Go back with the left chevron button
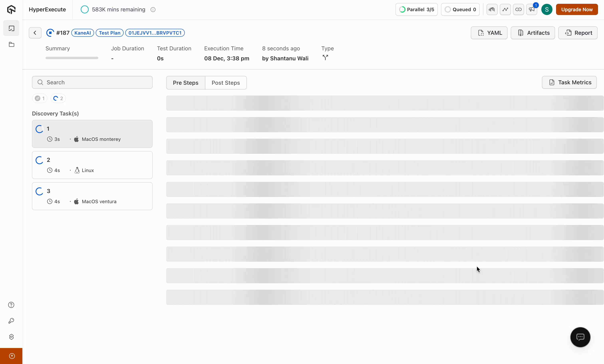Screen dimensions: 604x364 tap(35, 33)
